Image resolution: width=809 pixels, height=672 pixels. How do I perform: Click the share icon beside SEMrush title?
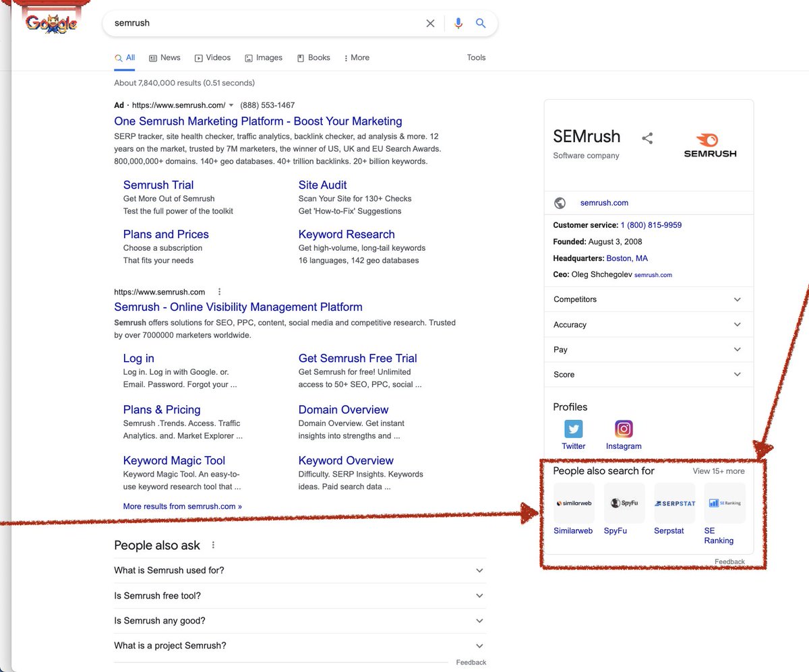point(647,138)
